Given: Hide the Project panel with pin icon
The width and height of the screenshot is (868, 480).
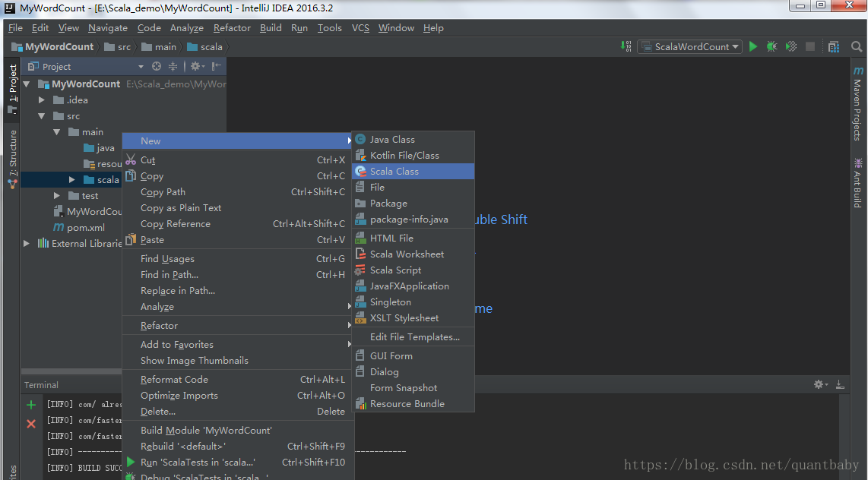Looking at the screenshot, I should [217, 66].
